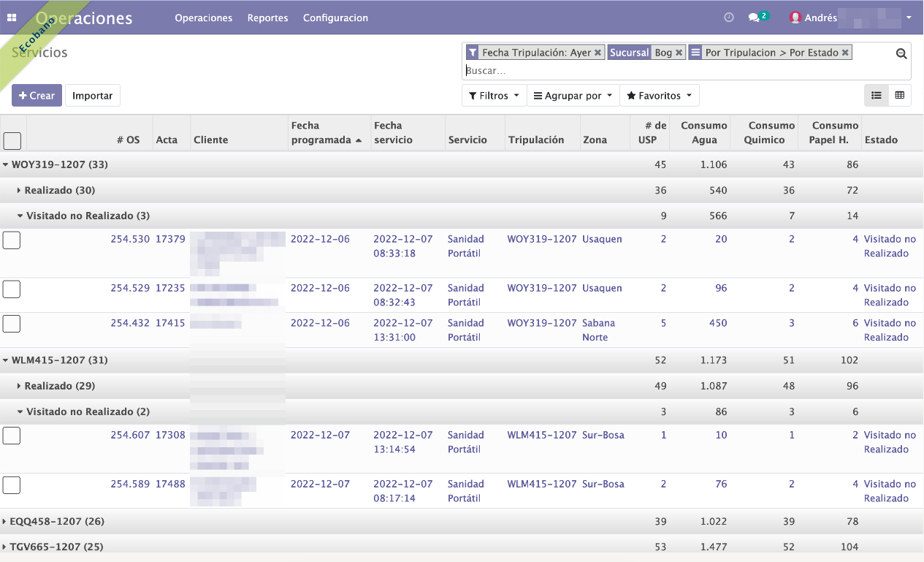Expand the TGV665-1207 (25) group

pyautogui.click(x=53, y=547)
